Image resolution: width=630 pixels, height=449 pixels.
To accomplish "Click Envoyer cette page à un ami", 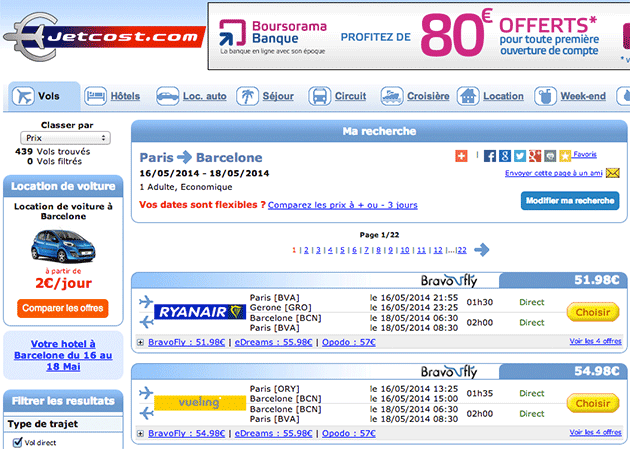I will 554,173.
